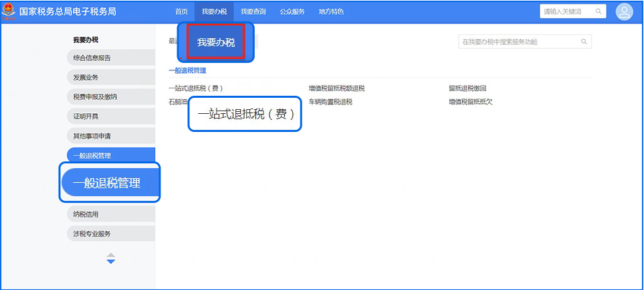Click the 车辆购置税退税 link

tap(330, 102)
